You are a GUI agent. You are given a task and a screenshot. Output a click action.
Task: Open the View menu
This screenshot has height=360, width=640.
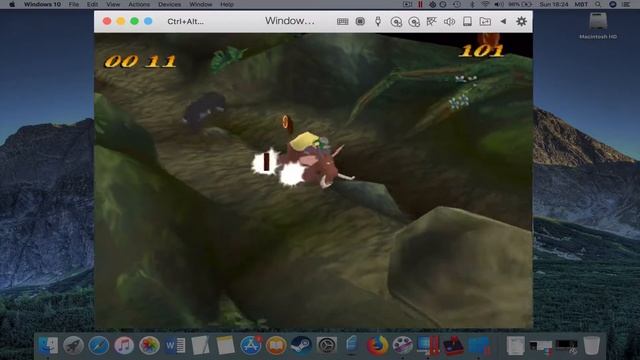click(x=113, y=4)
